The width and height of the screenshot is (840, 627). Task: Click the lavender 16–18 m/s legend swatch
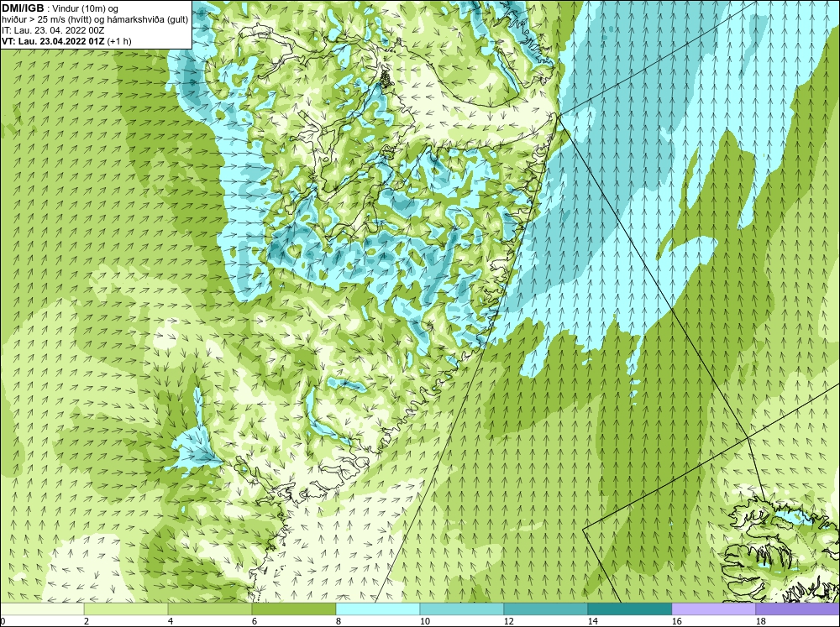coord(713,609)
